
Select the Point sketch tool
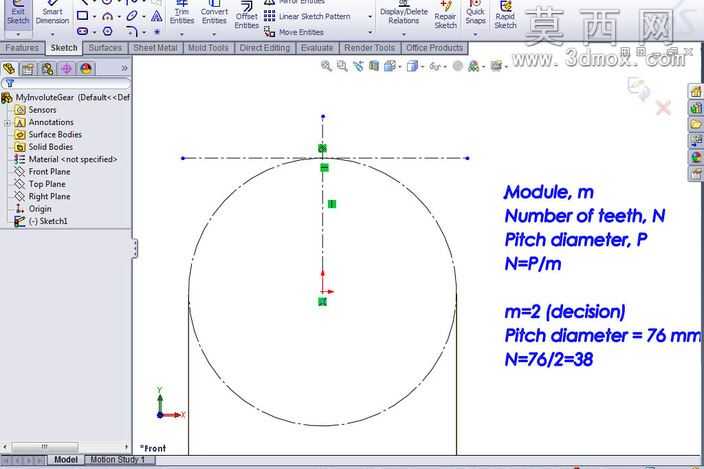pyautogui.click(x=157, y=32)
